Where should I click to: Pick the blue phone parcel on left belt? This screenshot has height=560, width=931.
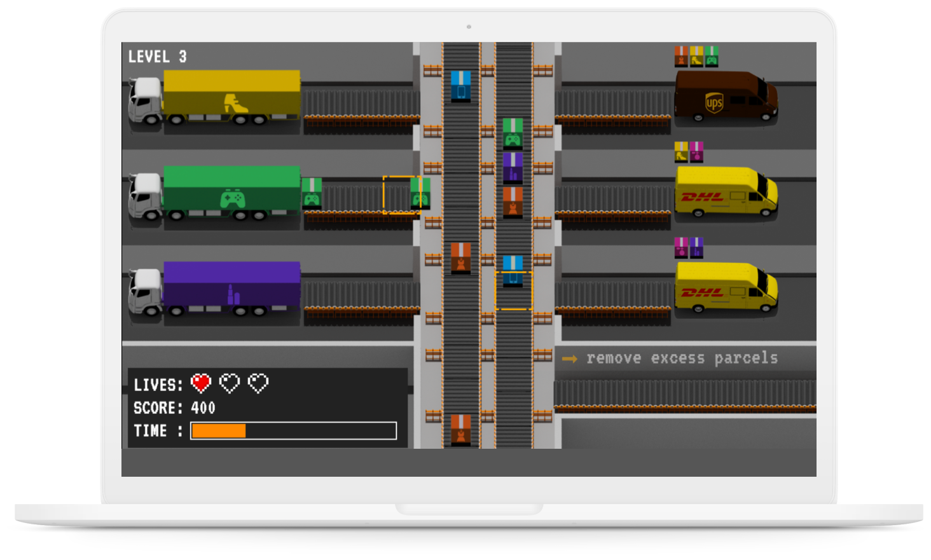[x=460, y=86]
